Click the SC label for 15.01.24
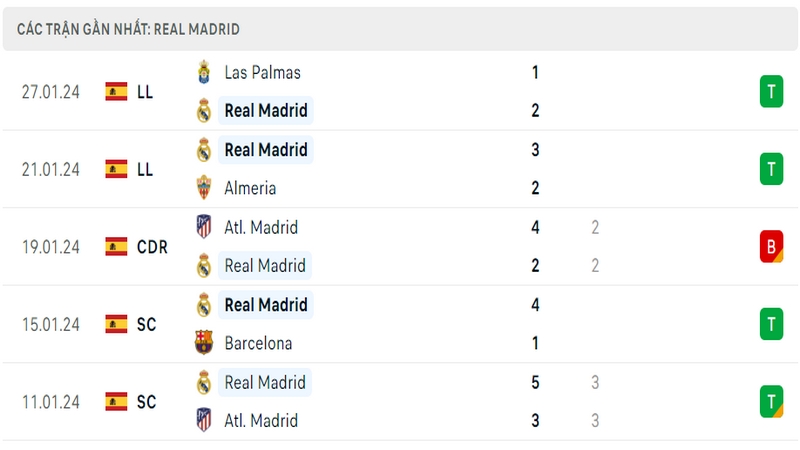 point(146,324)
